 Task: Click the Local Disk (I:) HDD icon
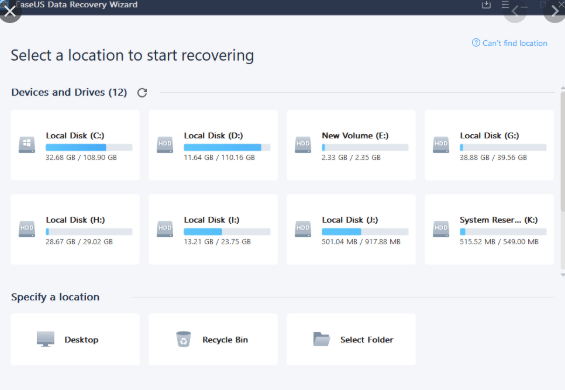point(165,229)
